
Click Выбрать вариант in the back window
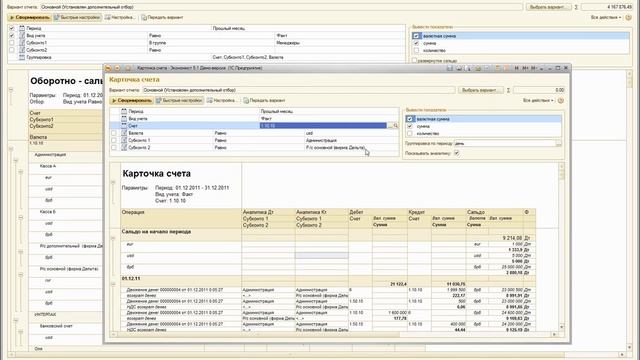coord(548,7)
